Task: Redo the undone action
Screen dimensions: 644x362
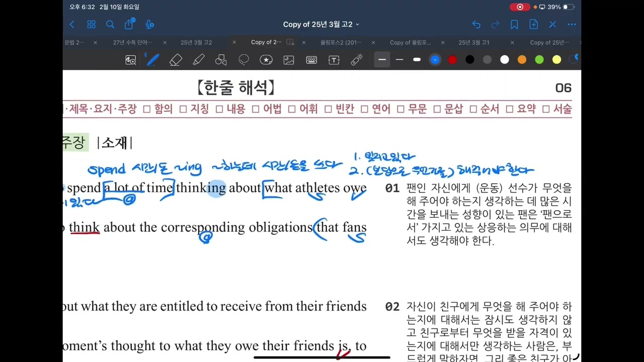Action: [x=495, y=24]
